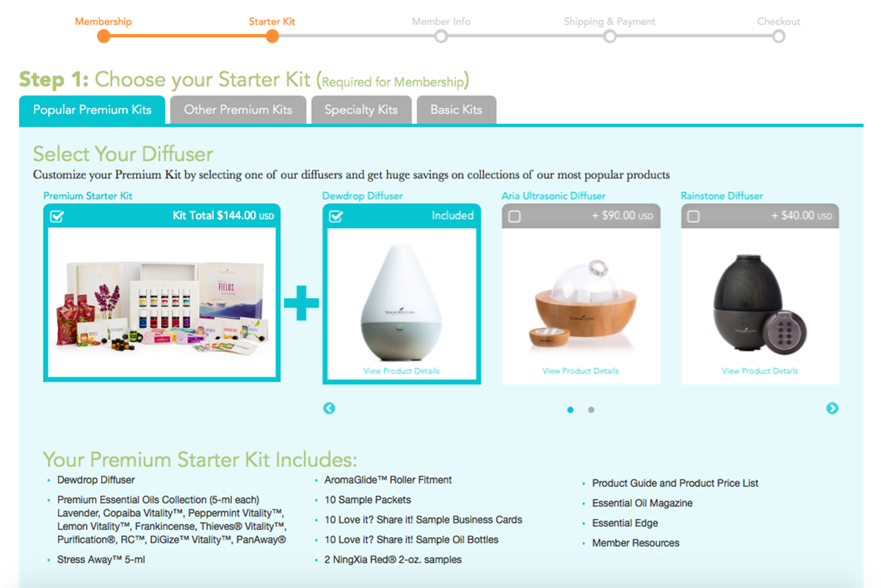Switch to Other Premium Kits tab
Viewport: 881px width, 588px height.
(x=238, y=110)
